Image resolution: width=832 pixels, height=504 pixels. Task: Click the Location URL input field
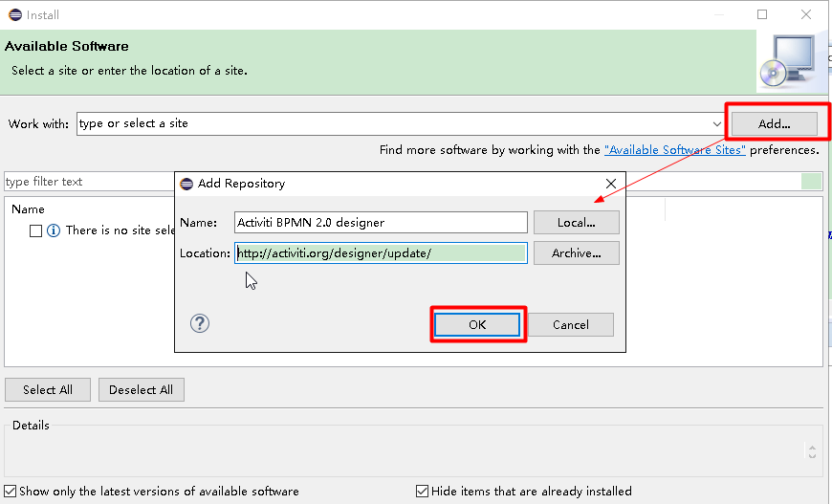point(381,253)
